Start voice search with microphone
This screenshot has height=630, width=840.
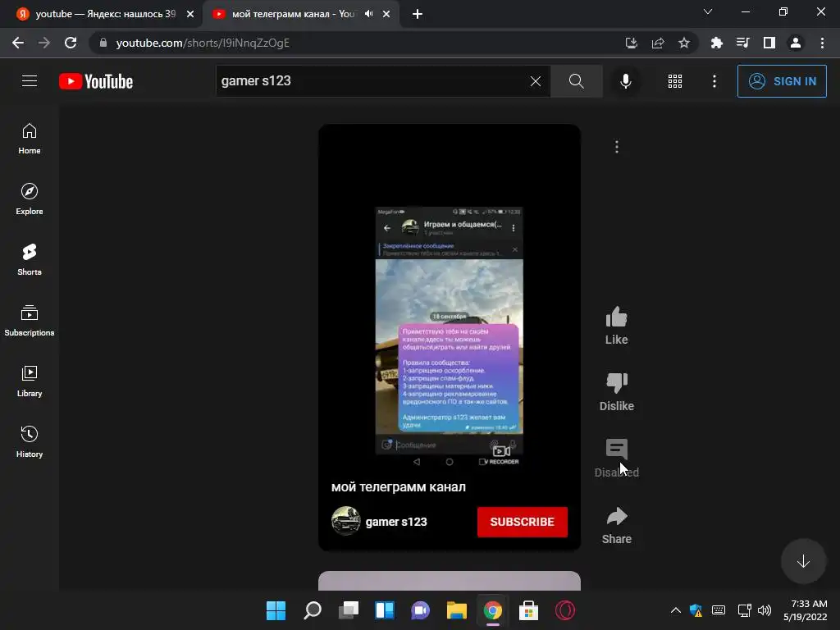click(x=625, y=81)
